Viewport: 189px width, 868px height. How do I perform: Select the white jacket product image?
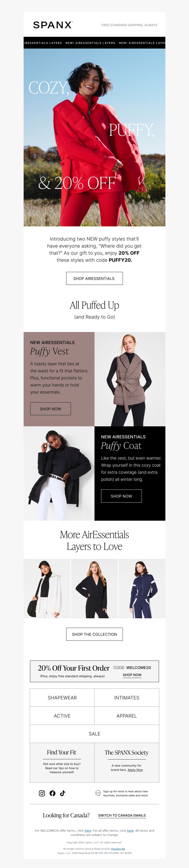(47, 588)
